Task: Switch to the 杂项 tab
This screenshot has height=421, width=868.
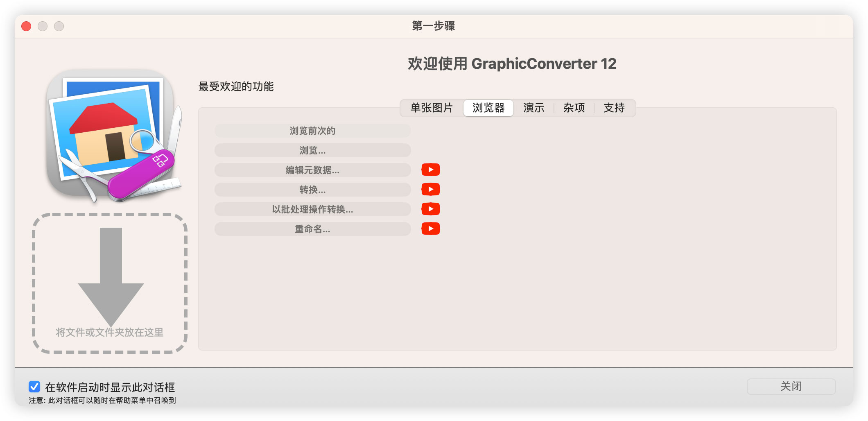Action: pos(574,108)
